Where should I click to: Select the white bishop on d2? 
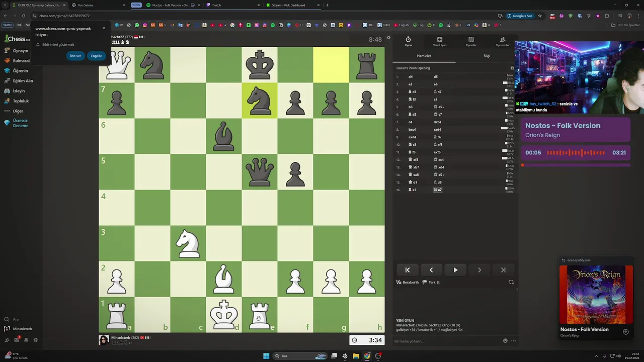pyautogui.click(x=224, y=279)
